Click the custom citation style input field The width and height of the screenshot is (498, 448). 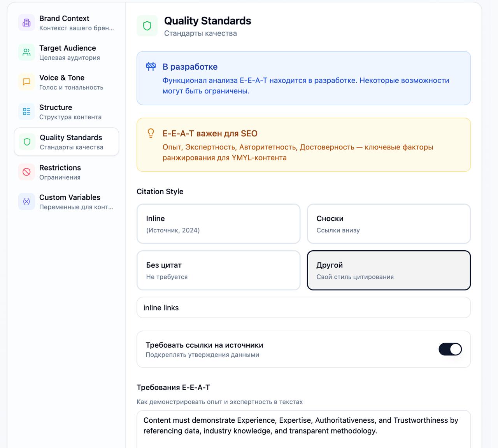point(303,307)
